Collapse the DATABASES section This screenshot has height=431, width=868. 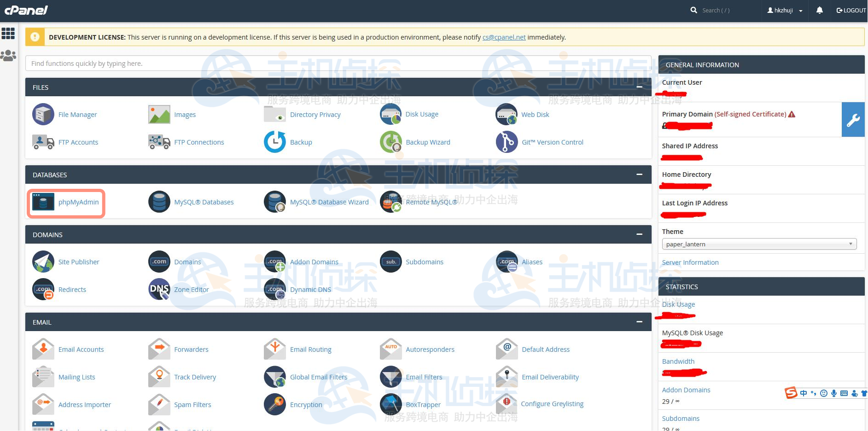click(639, 175)
